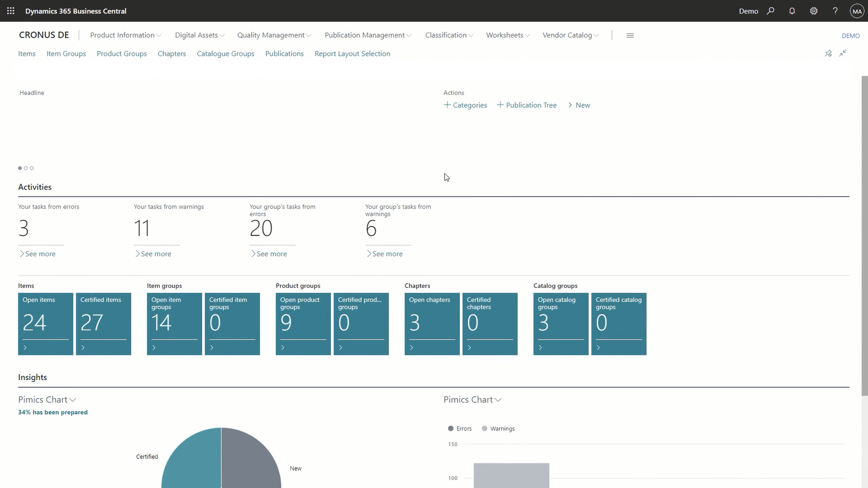Expand the New actions group

[x=579, y=105]
